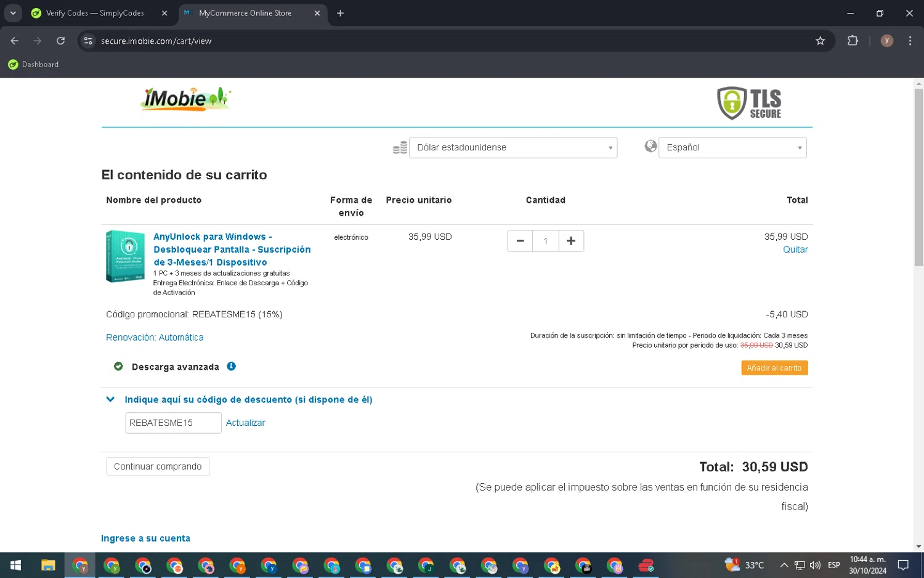Collapse the discount code section chevron
The width and height of the screenshot is (924, 578).
click(x=110, y=399)
